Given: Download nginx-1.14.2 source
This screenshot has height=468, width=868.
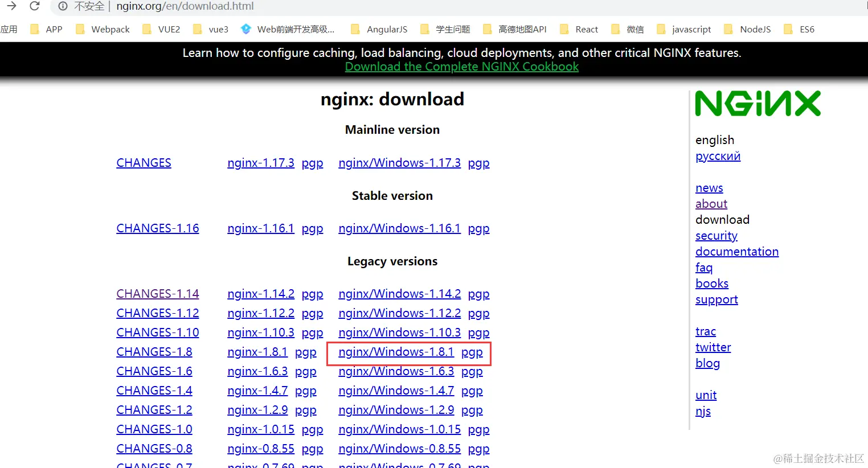Looking at the screenshot, I should point(261,294).
